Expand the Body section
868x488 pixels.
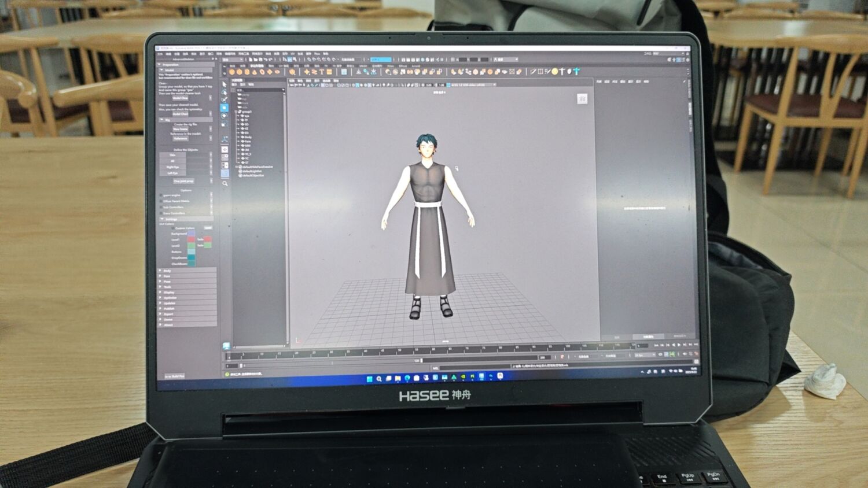pos(167,271)
